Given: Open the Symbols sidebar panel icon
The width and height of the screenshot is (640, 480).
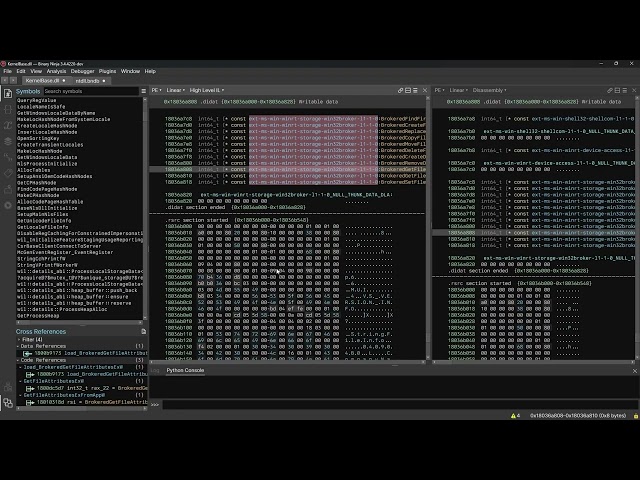Looking at the screenshot, I should click(x=8, y=93).
